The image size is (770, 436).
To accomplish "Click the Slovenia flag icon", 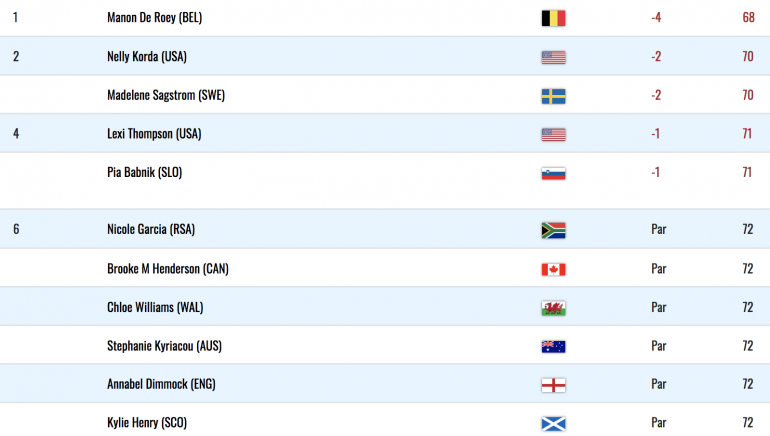I will pos(553,173).
